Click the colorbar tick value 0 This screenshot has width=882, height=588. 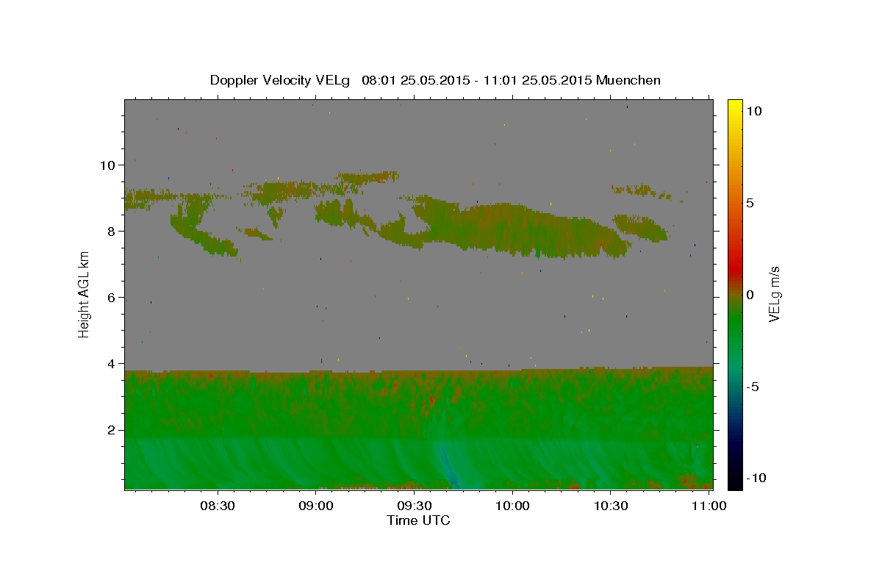750,295
